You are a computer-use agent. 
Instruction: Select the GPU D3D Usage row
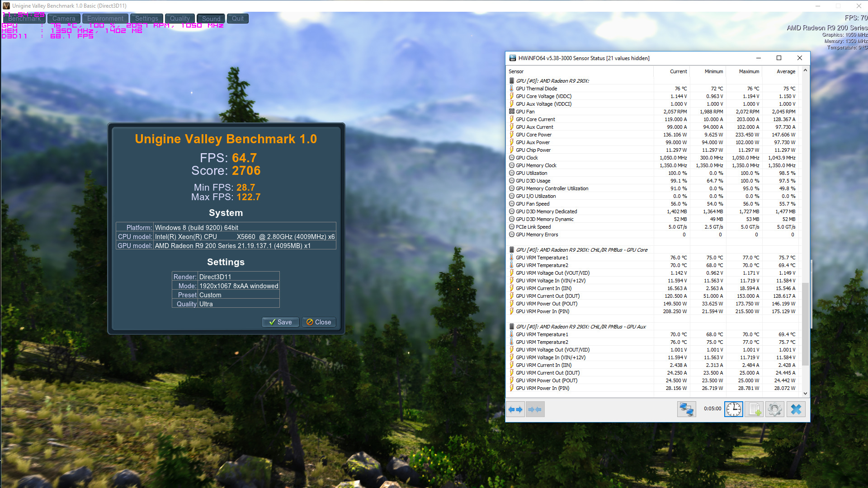(653, 181)
